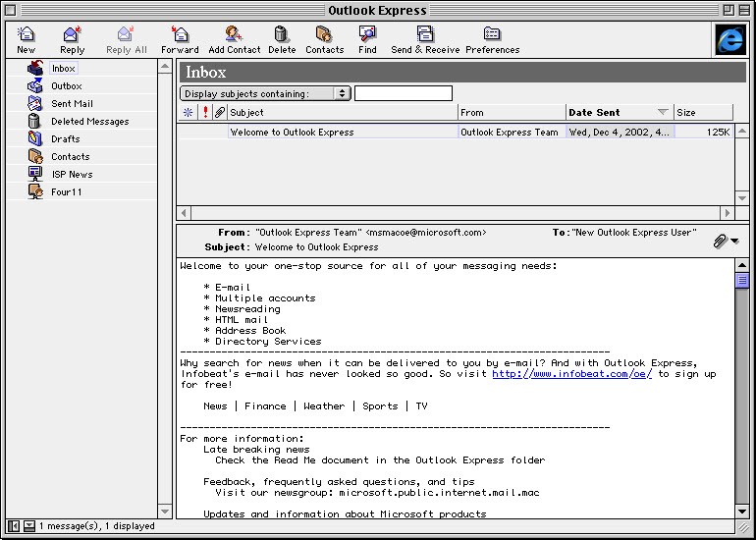The image size is (756, 540).
Task: Expand the attachment paperclip dropdown
Action: [x=726, y=241]
